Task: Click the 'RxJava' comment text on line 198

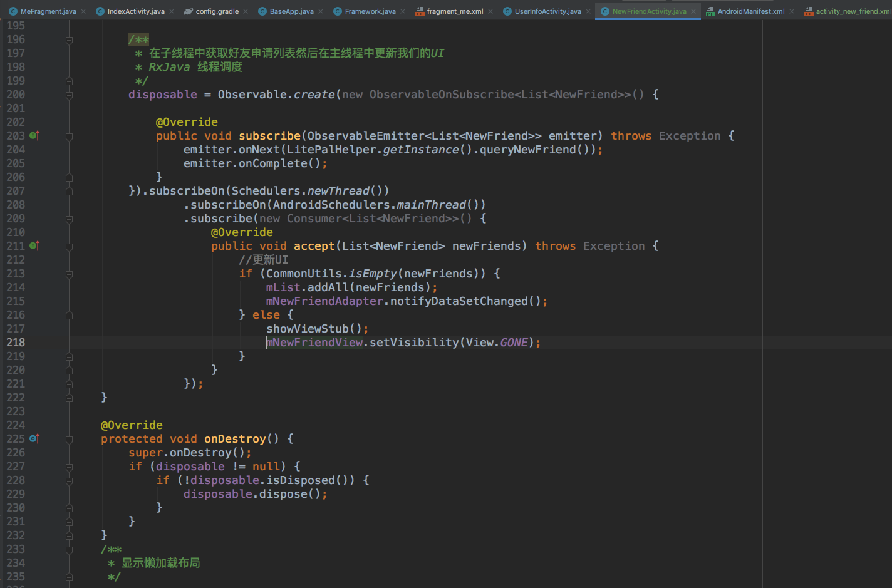Action: tap(169, 67)
